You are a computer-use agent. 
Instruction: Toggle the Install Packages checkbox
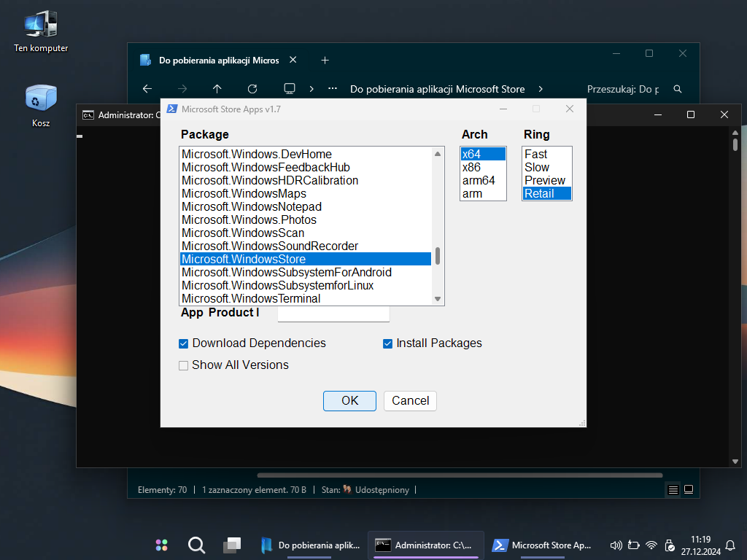pyautogui.click(x=388, y=343)
